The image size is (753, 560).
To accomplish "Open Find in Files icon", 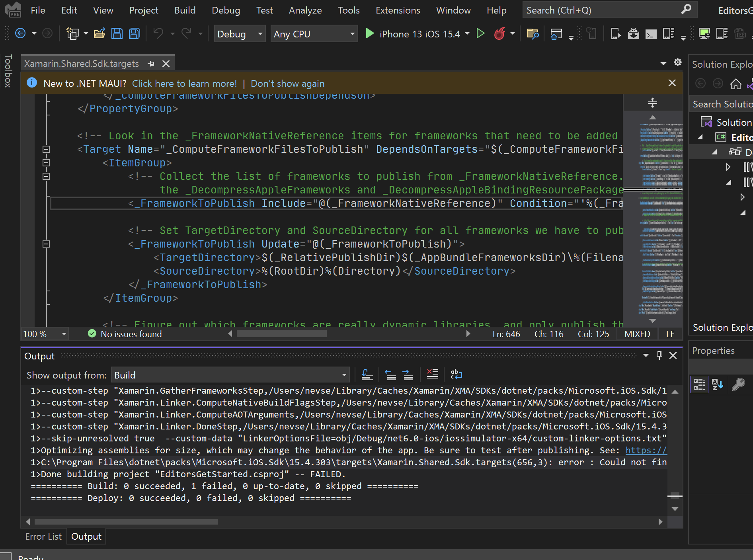I will click(533, 34).
